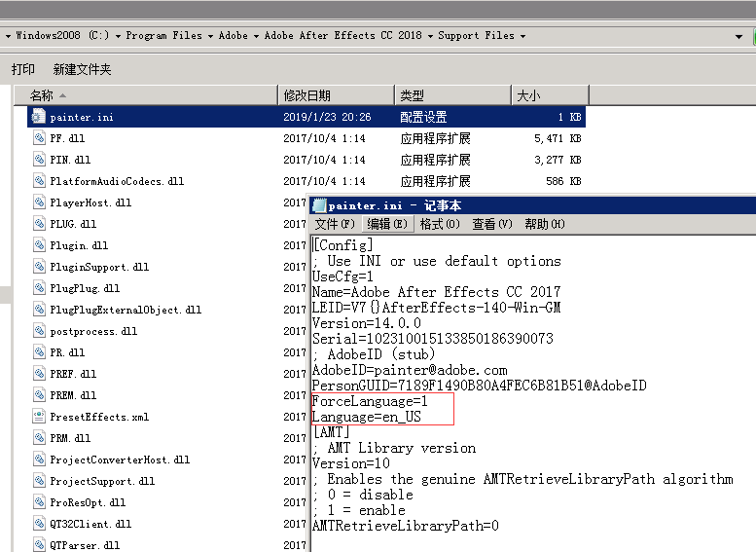Viewport: 756px width, 552px height.
Task: Expand the arrow after Adobe breadcrumb
Action: click(256, 36)
